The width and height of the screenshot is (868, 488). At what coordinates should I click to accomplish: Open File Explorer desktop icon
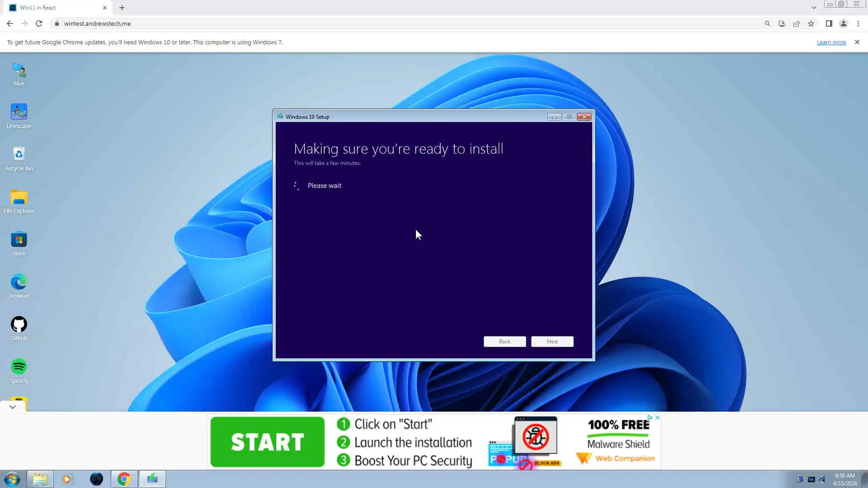[19, 197]
